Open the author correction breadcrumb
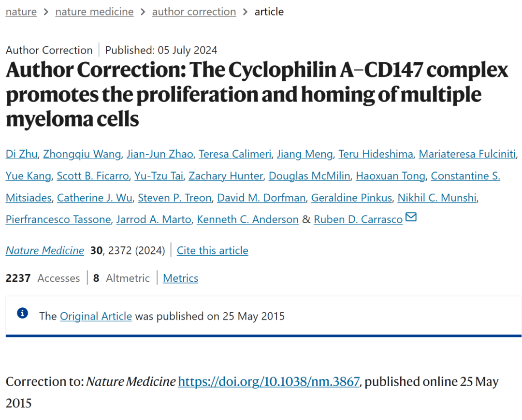 coord(194,12)
